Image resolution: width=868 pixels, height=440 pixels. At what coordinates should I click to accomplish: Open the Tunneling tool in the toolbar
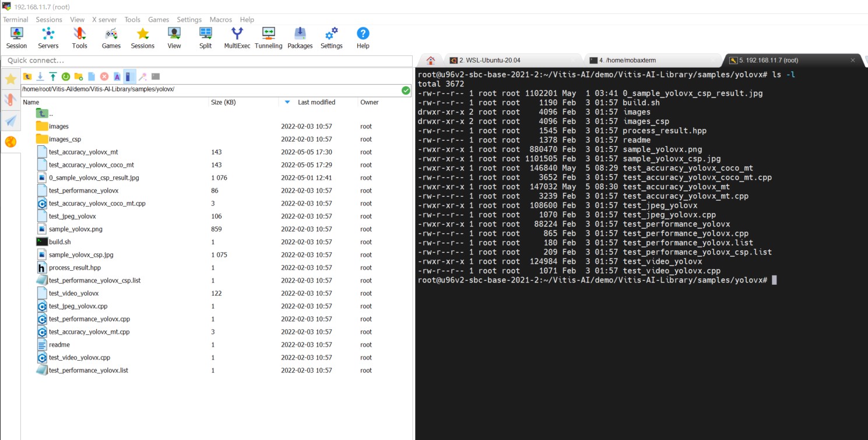(x=268, y=37)
